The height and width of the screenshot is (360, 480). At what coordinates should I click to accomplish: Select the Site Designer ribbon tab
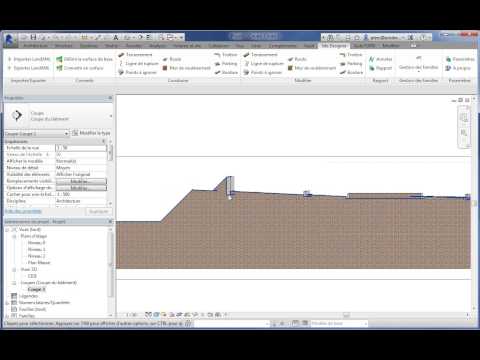pos(334,46)
